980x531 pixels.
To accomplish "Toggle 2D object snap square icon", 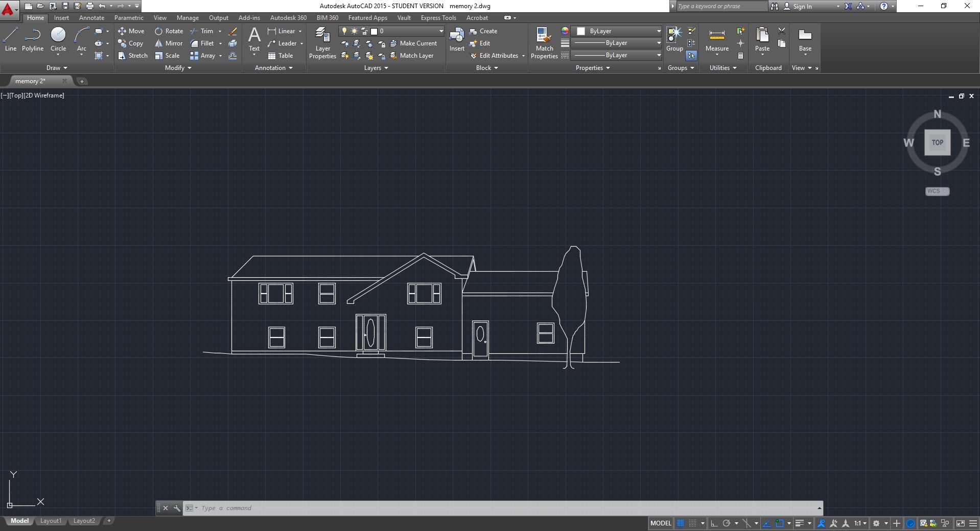I will click(780, 523).
